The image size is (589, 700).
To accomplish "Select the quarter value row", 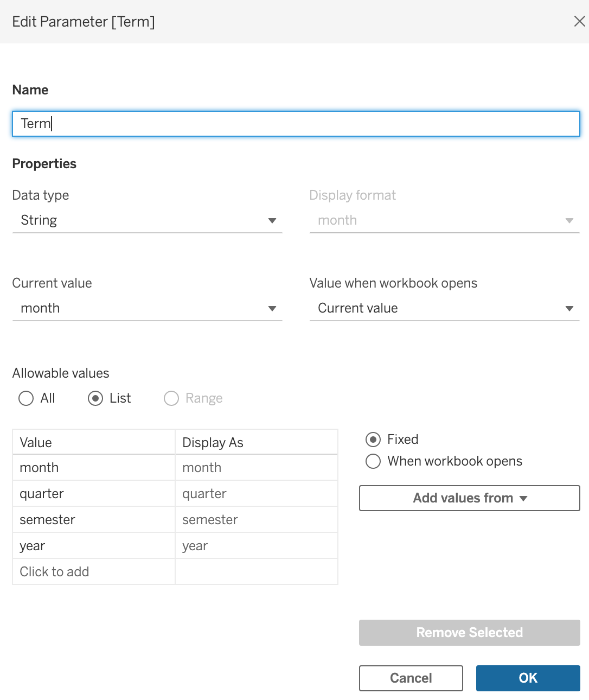I will pos(175,494).
